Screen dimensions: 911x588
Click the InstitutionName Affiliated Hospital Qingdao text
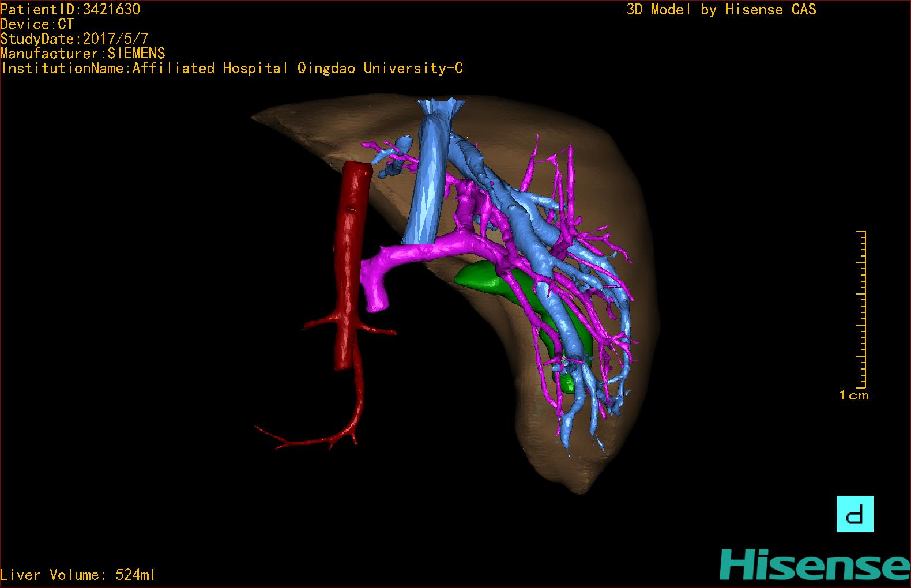coord(232,69)
